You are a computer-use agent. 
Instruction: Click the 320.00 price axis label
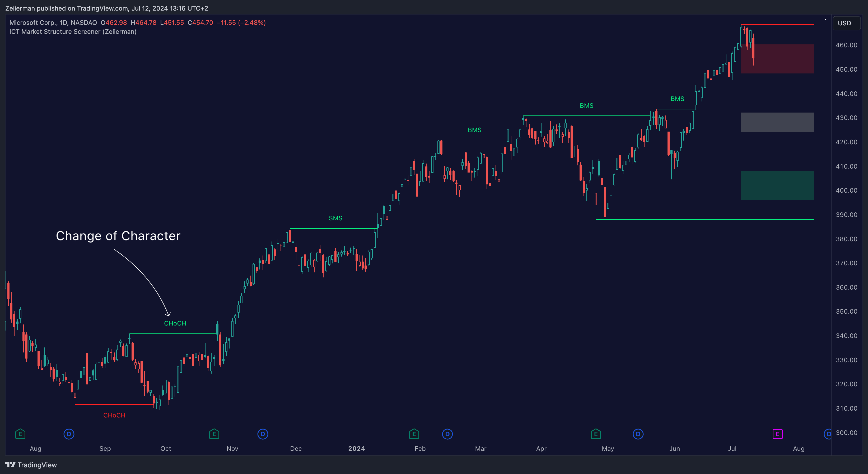[846, 384]
